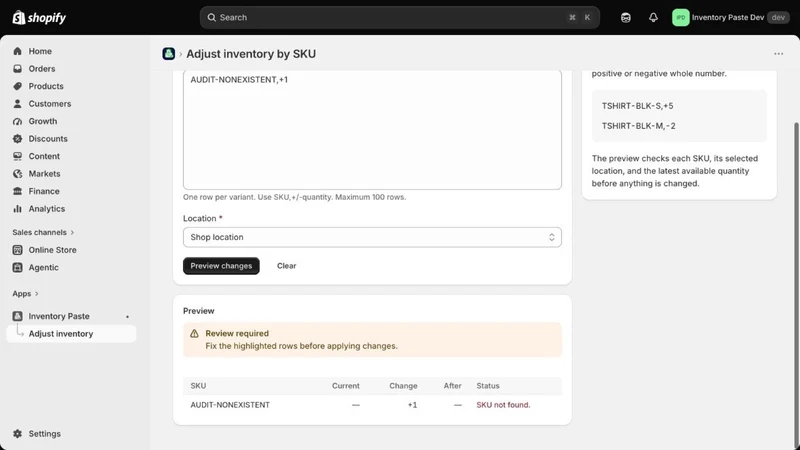Open the Markets globe icon
Image resolution: width=800 pixels, height=450 pixels.
pos(17,173)
